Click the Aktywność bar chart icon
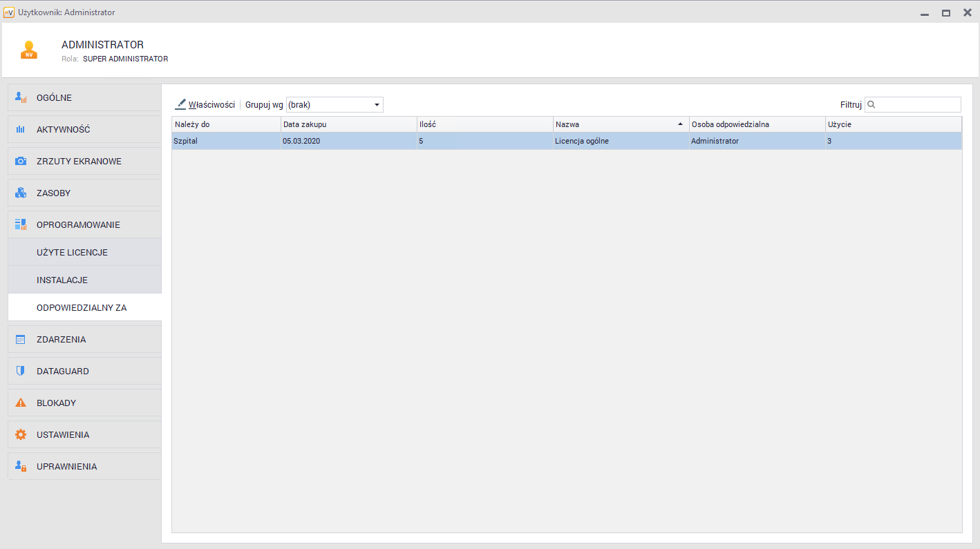Viewport: 980px width, 549px height. pos(21,130)
